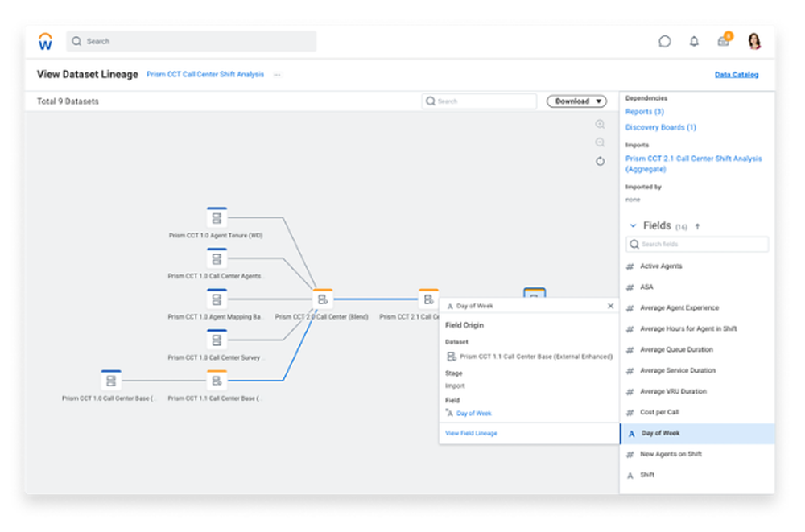Image resolution: width=805 pixels, height=532 pixels.
Task: Open the notifications bell
Action: click(x=694, y=41)
